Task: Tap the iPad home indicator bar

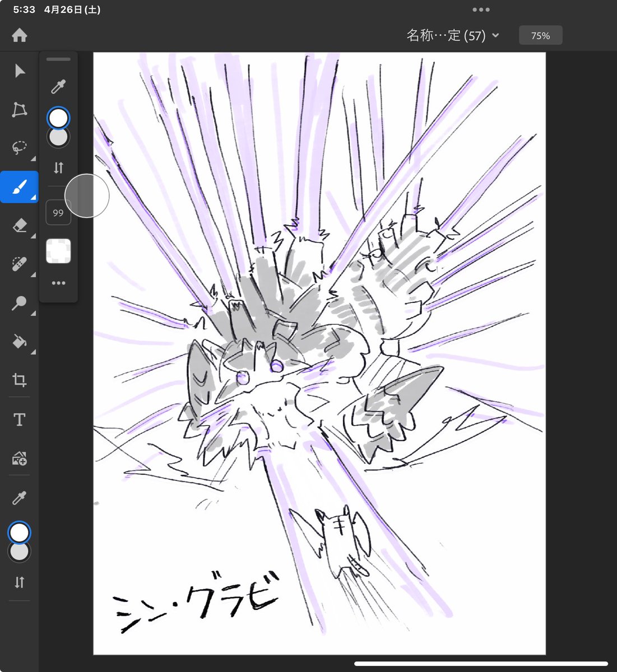Action: 481,664
